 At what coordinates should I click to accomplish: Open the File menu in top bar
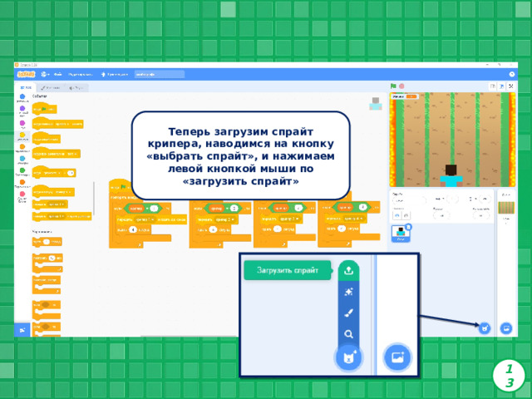(x=58, y=74)
